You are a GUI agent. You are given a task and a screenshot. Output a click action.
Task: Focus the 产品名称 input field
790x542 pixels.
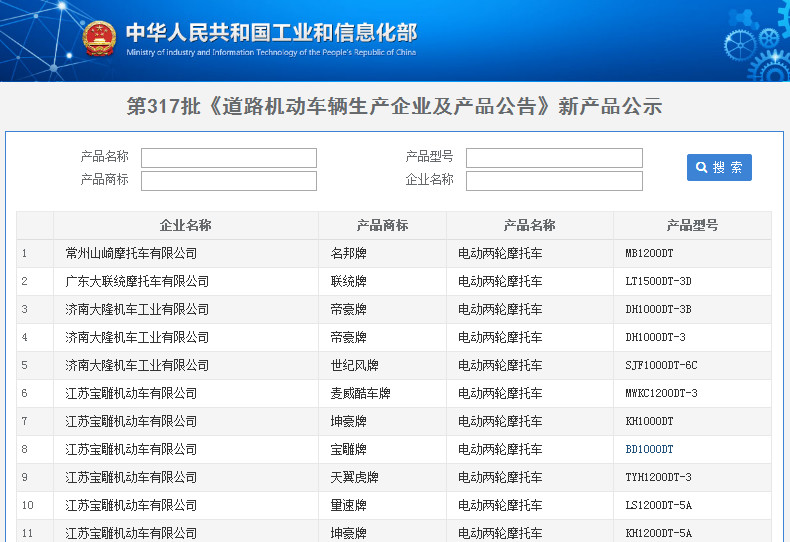(x=228, y=158)
